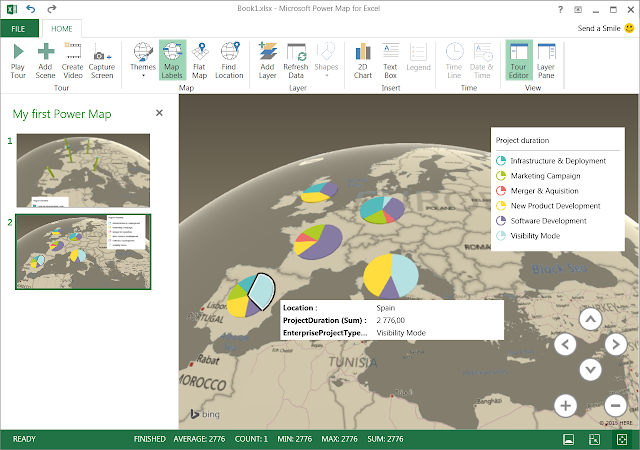Click Merger & Aquisition legend swatch
640x450 pixels.
501,191
